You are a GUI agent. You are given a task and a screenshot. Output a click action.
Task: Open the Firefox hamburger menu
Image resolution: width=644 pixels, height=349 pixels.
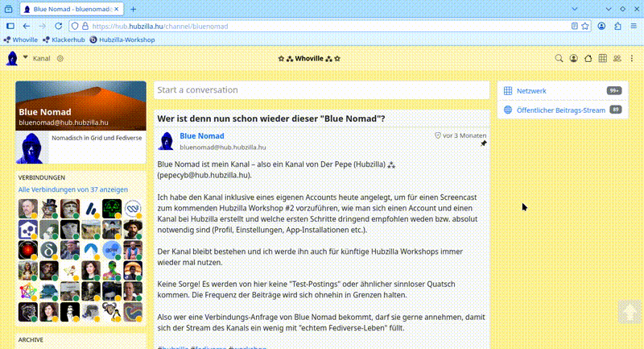click(x=633, y=26)
